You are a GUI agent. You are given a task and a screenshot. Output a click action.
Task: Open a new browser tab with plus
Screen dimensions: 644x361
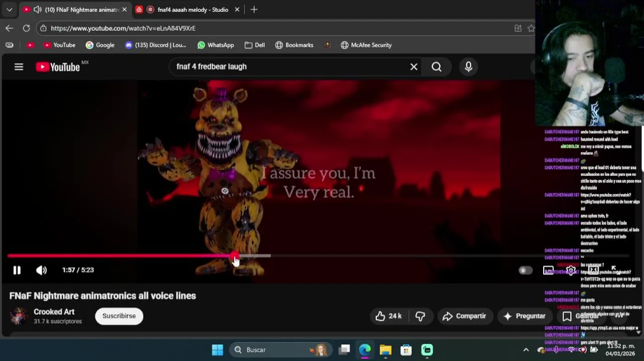254,10
